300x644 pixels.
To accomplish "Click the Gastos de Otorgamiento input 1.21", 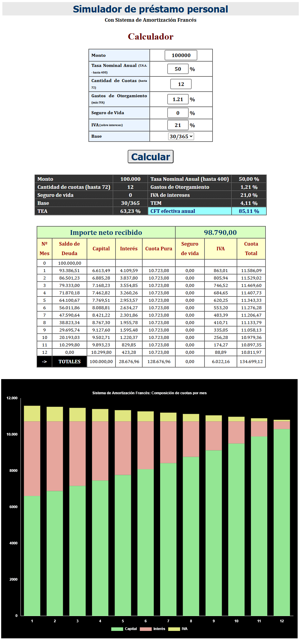I will click(x=178, y=99).
